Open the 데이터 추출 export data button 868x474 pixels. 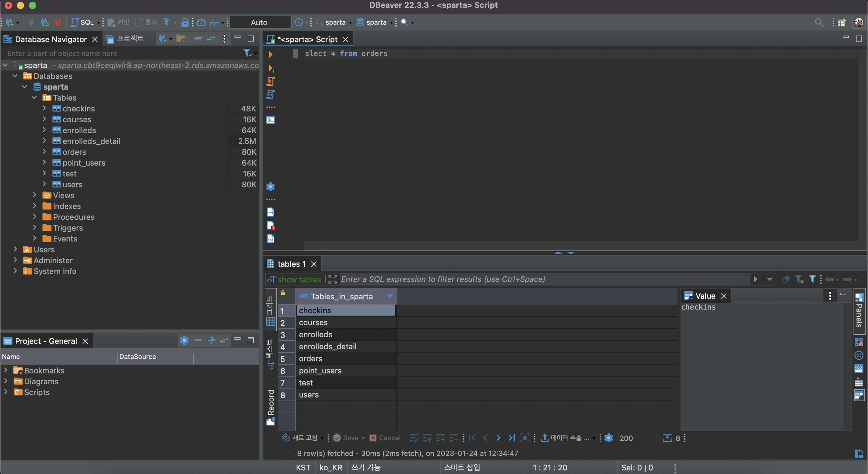coord(565,438)
